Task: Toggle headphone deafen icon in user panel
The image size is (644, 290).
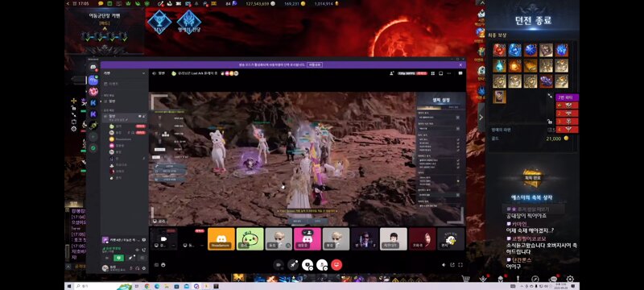Action: tap(137, 268)
